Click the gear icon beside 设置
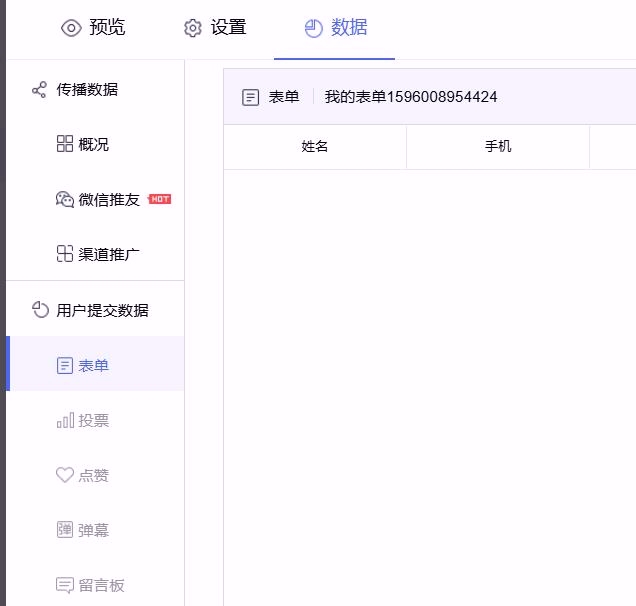Viewport: 636px width, 606px height. point(193,29)
